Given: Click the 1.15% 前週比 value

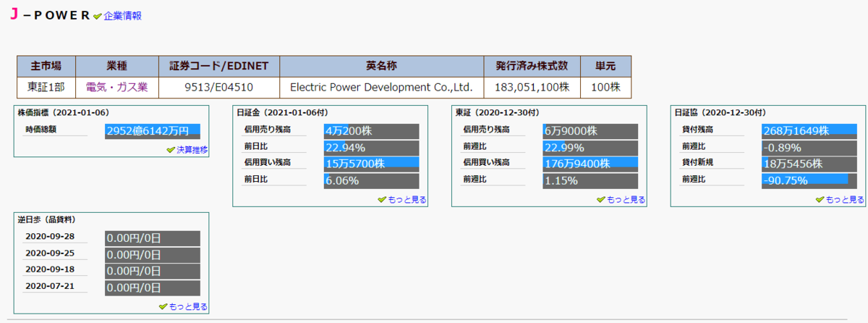Looking at the screenshot, I should click(590, 181).
